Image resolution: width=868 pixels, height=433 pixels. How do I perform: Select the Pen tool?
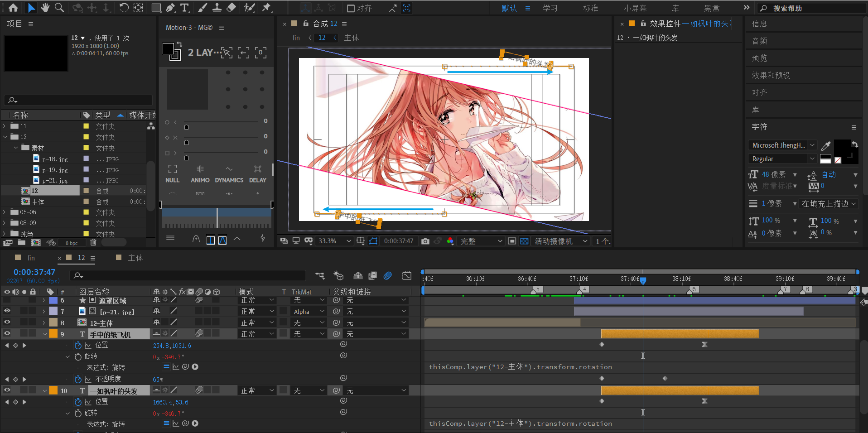170,8
